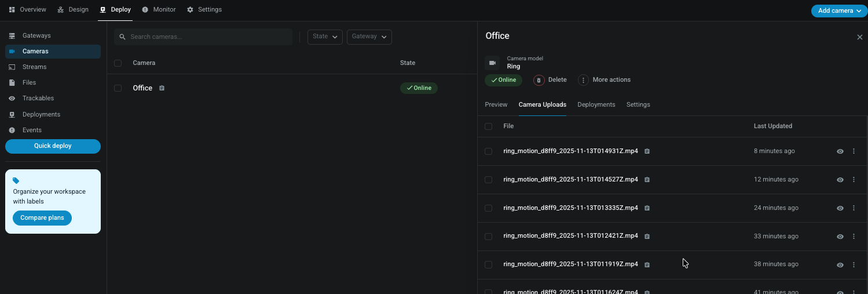Select the Camera Uploads tab
Viewport: 868px width, 294px height.
543,104
